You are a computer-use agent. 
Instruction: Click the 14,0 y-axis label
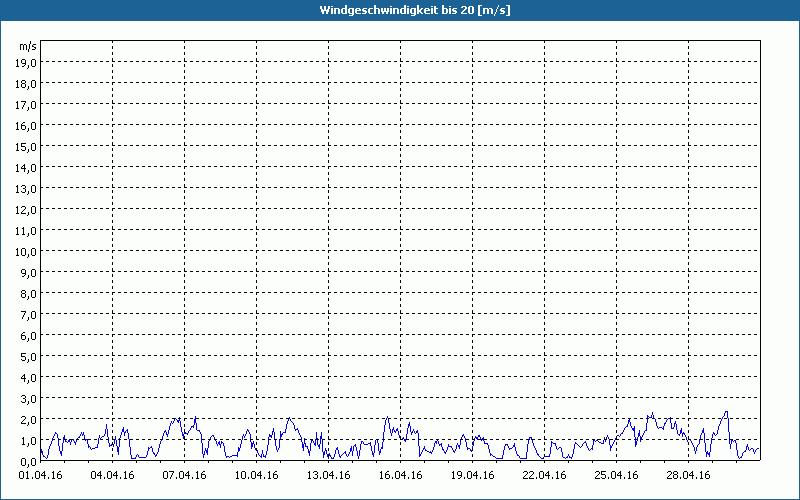tap(26, 168)
